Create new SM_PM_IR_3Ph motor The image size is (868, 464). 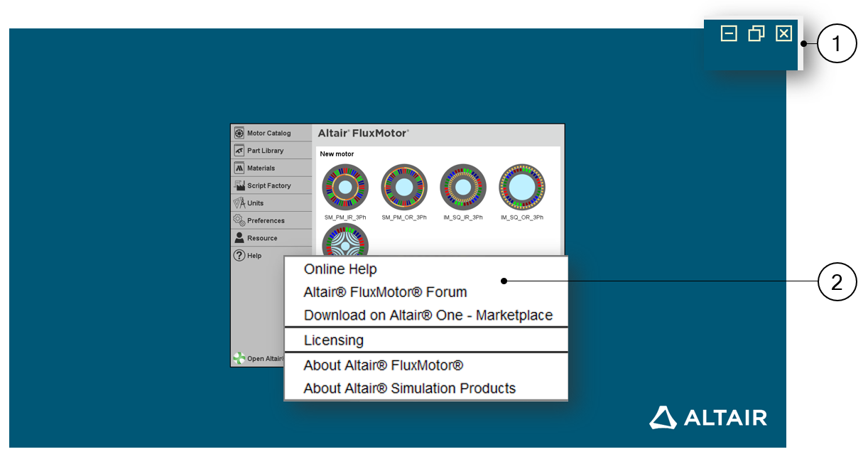[x=345, y=188]
